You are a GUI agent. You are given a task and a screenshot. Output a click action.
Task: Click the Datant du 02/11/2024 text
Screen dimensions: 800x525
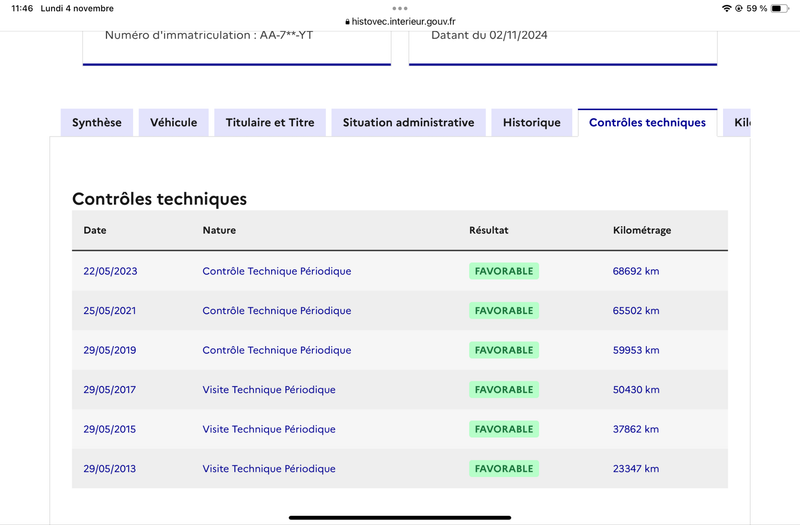pyautogui.click(x=489, y=35)
